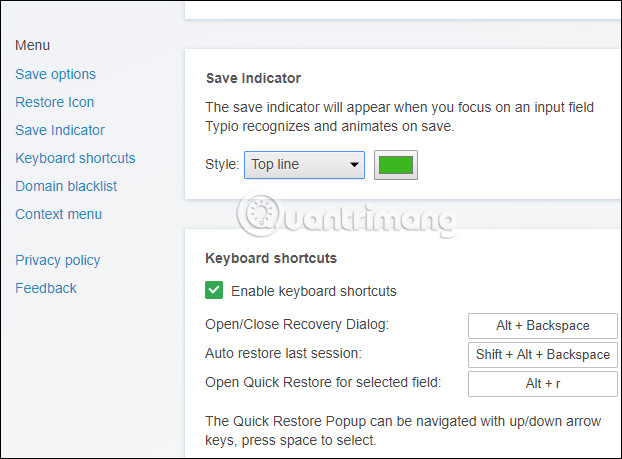Jump to Keyboard shortcuts via sidebar link

point(75,158)
